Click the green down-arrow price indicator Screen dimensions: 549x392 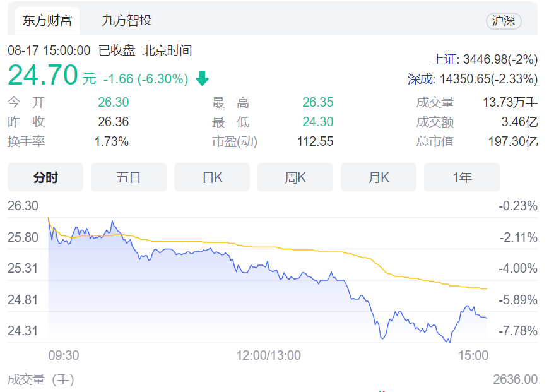pos(202,78)
